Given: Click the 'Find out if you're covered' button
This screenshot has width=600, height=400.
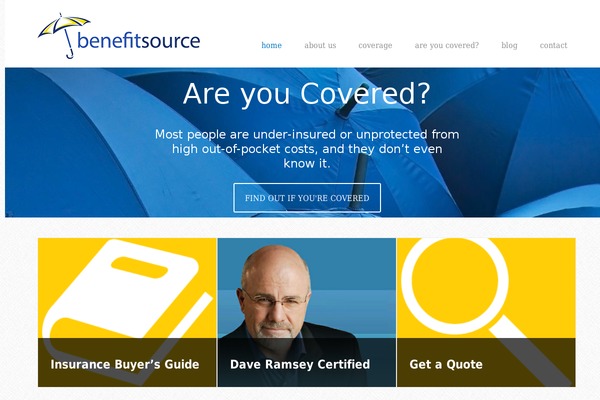Looking at the screenshot, I should pyautogui.click(x=307, y=198).
